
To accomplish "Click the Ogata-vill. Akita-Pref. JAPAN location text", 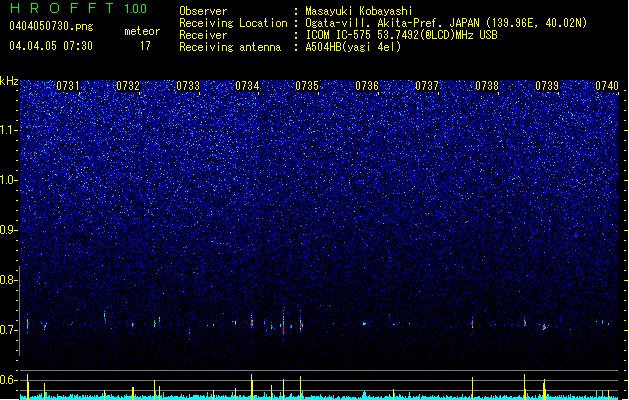I will 446,23.
